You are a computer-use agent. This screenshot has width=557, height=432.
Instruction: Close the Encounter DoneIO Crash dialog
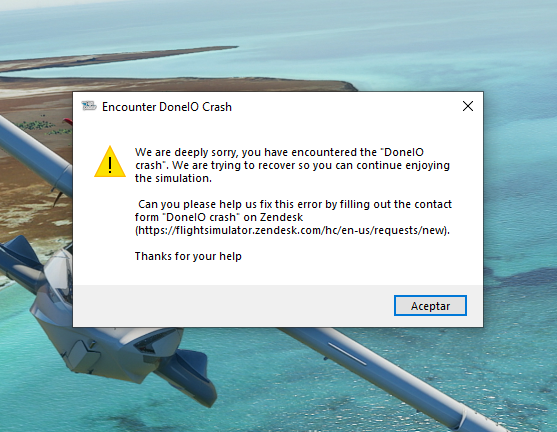467,106
